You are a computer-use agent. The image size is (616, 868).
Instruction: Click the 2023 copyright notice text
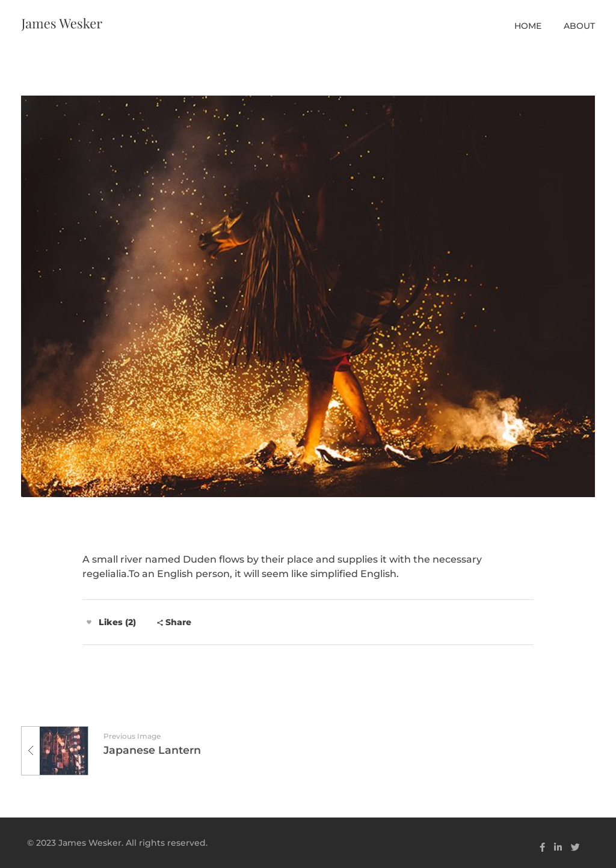[x=117, y=843]
